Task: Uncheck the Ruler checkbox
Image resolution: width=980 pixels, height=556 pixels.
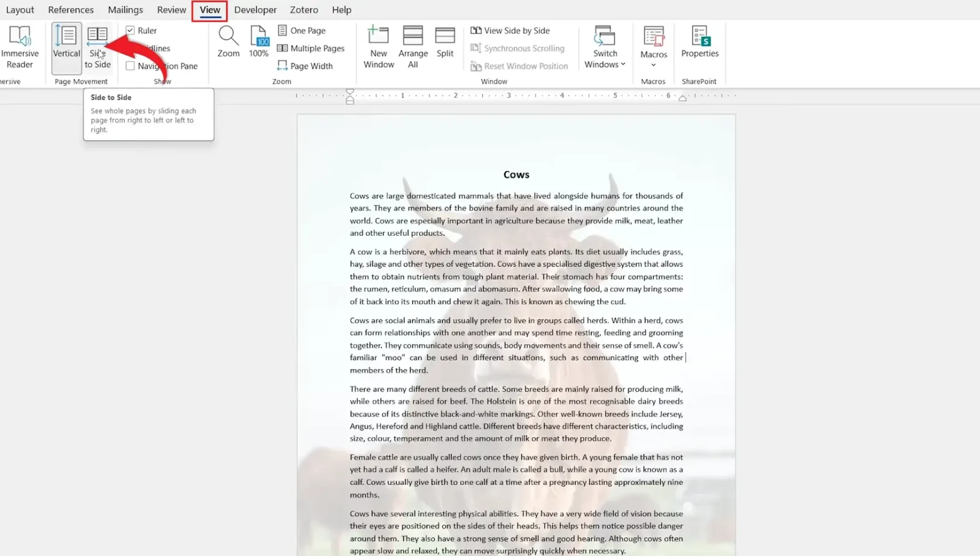Action: point(130,30)
